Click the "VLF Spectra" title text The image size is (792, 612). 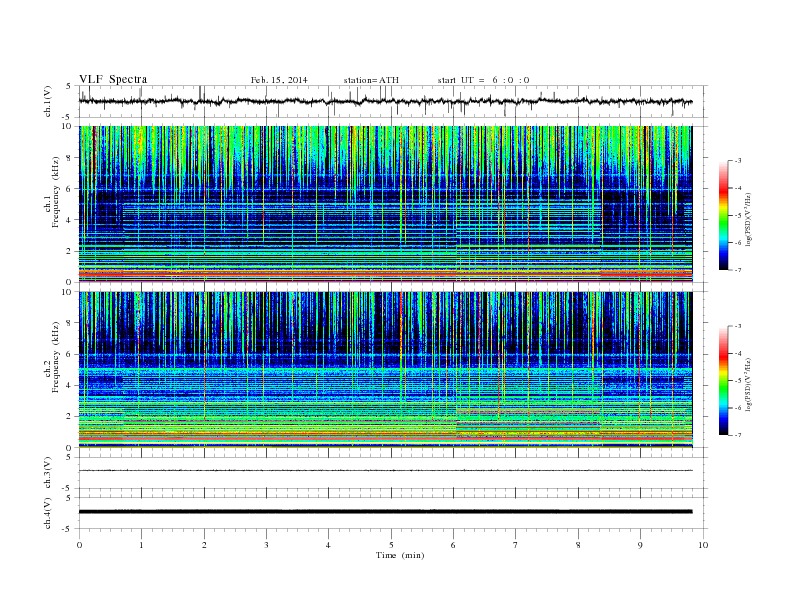[x=113, y=79]
